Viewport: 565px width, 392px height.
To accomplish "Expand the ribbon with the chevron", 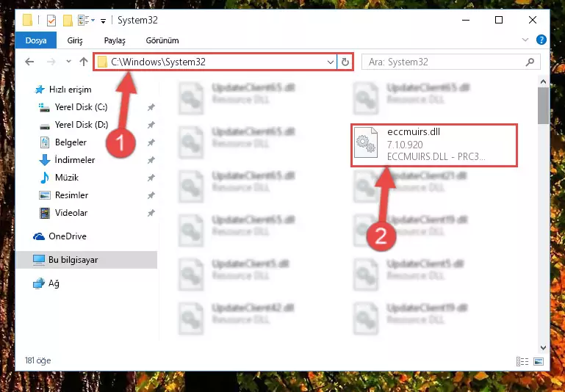I will coord(525,40).
